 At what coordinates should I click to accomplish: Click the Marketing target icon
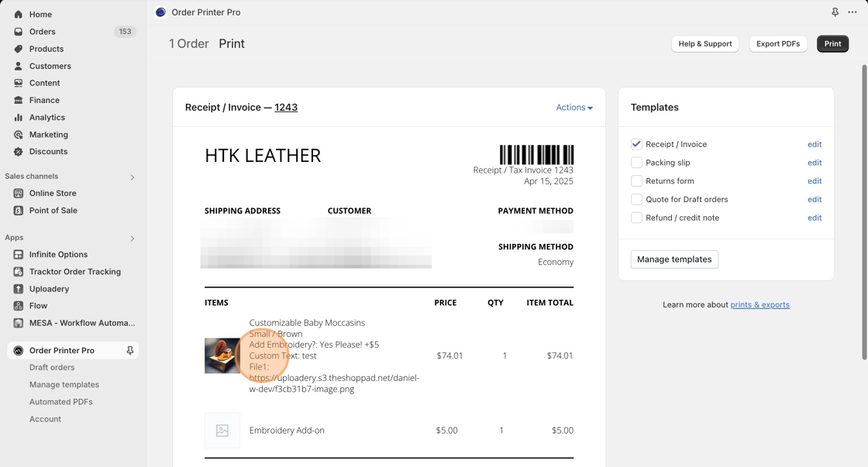coord(19,135)
